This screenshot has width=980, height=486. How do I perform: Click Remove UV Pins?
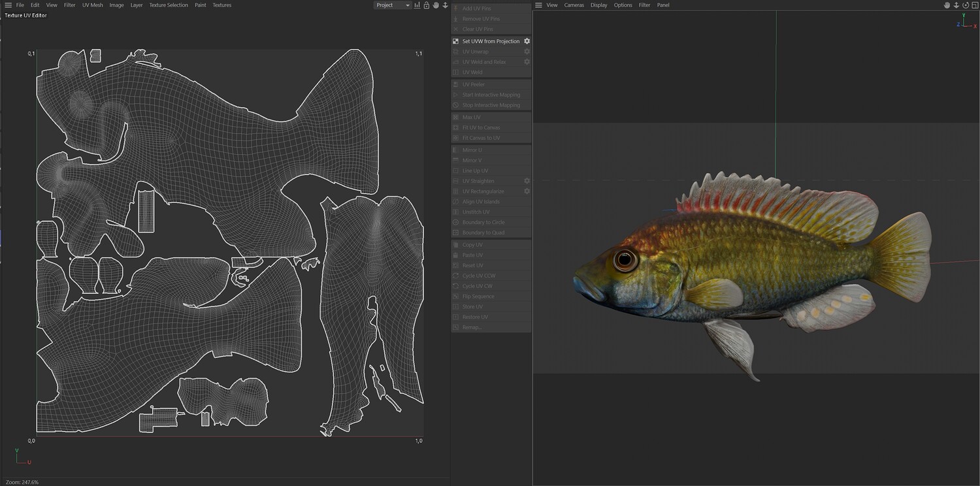click(491, 19)
